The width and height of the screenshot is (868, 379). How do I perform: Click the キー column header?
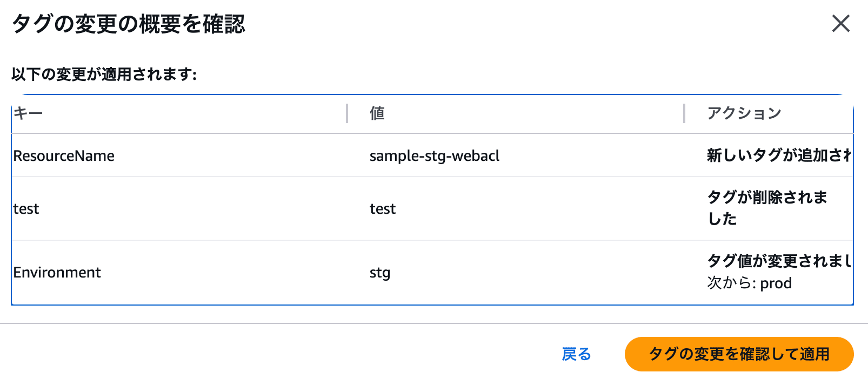tap(28, 113)
